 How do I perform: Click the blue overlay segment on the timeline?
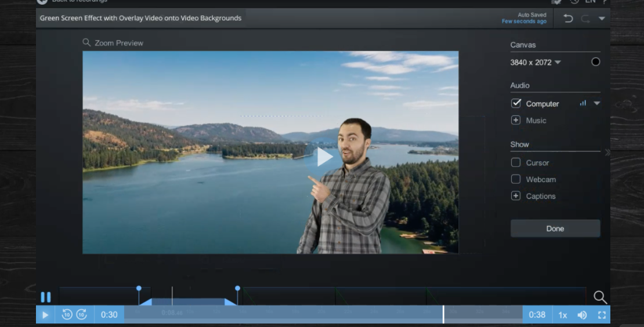coord(188,302)
